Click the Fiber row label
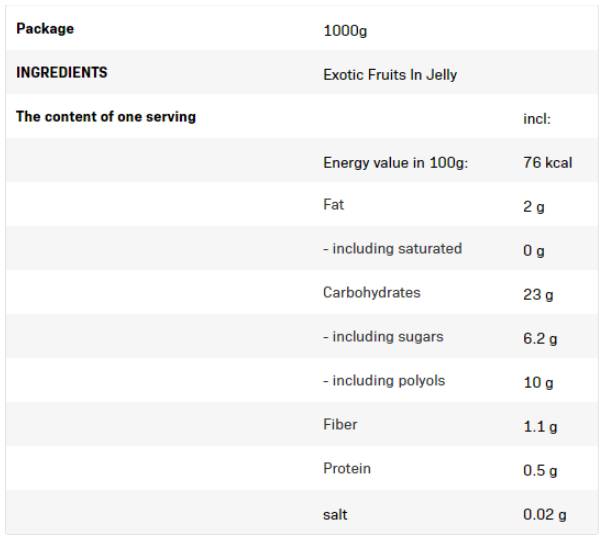The width and height of the screenshot is (604, 540). [x=340, y=424]
